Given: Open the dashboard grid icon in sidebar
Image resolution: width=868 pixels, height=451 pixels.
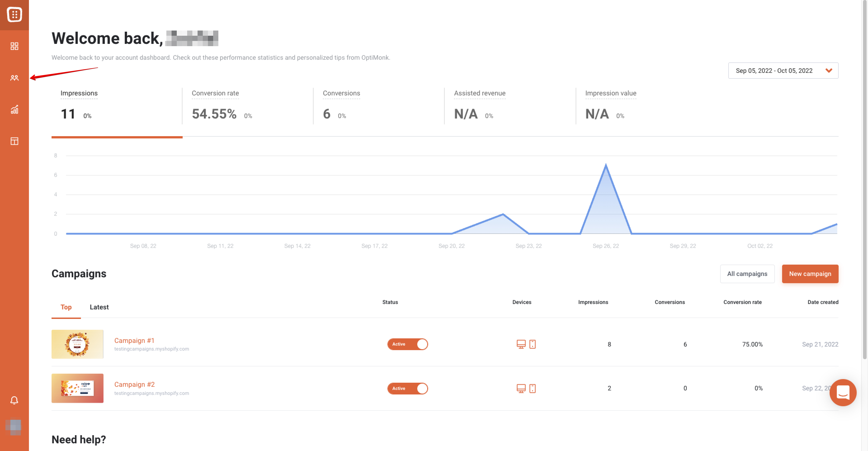Looking at the screenshot, I should click(14, 46).
